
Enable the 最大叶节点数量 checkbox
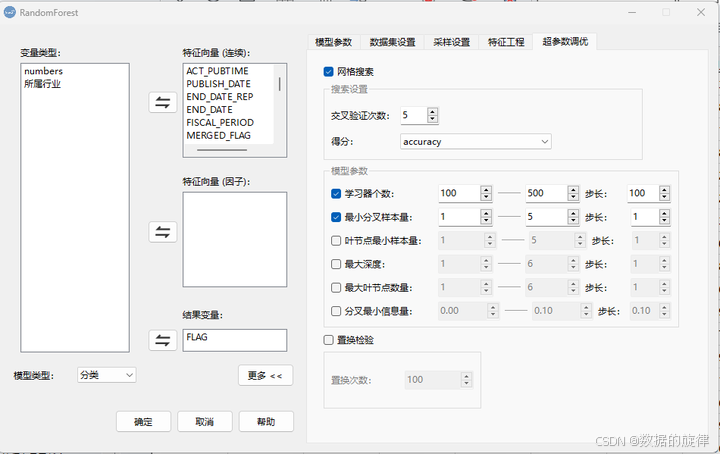(336, 288)
